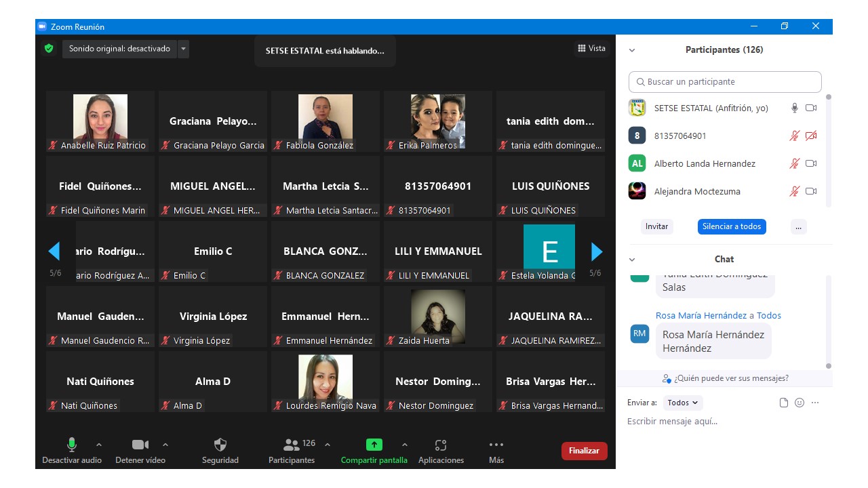Go to next gallery page arrow
Viewport: 868px width, 488px height.
(x=597, y=251)
